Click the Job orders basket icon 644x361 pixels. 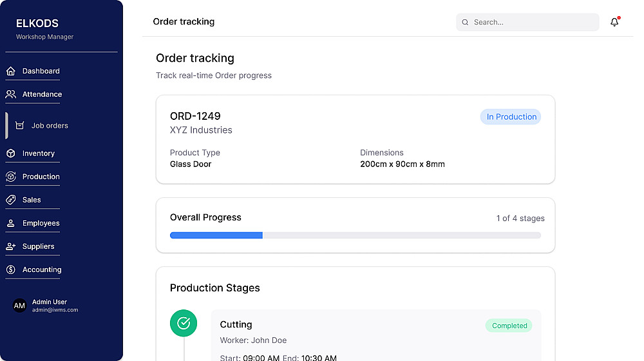click(x=19, y=126)
